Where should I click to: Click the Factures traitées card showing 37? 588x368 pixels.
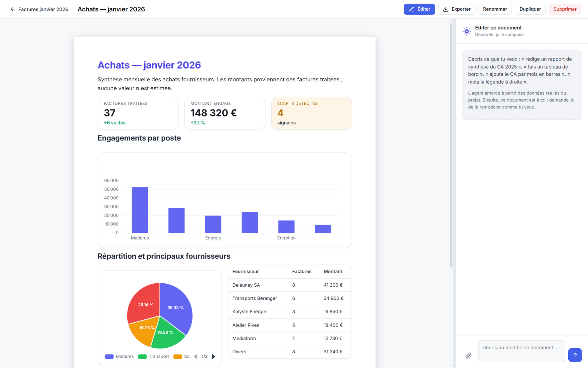[138, 113]
